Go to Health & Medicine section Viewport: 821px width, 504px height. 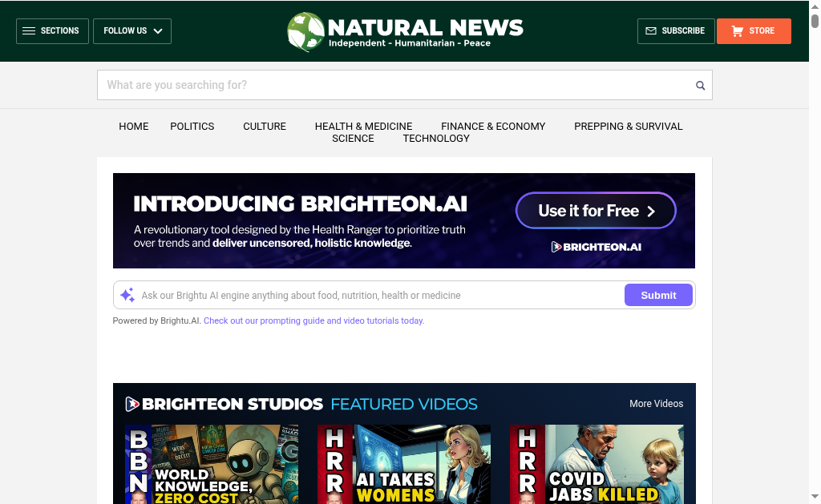click(x=363, y=126)
